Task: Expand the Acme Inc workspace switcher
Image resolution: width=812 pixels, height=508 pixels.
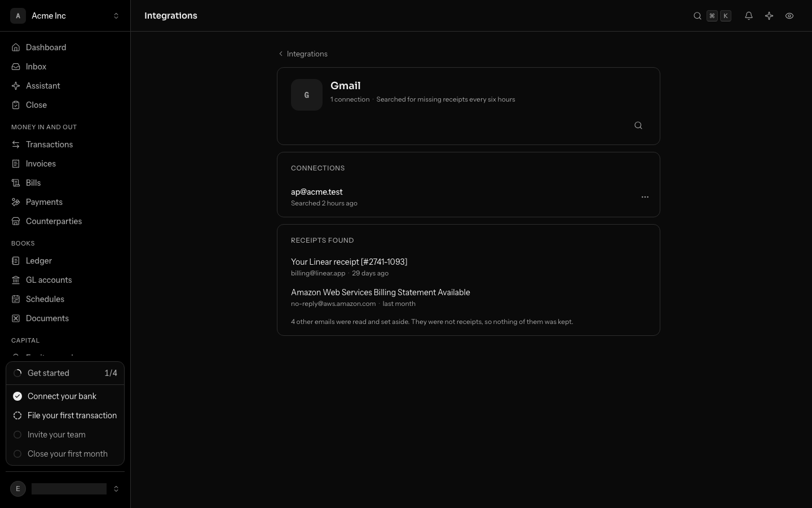Action: coord(65,16)
